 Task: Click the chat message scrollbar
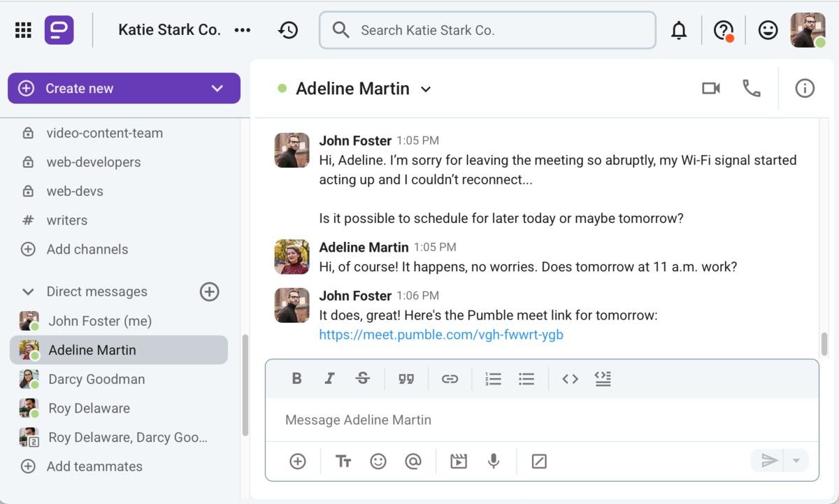pyautogui.click(x=824, y=343)
